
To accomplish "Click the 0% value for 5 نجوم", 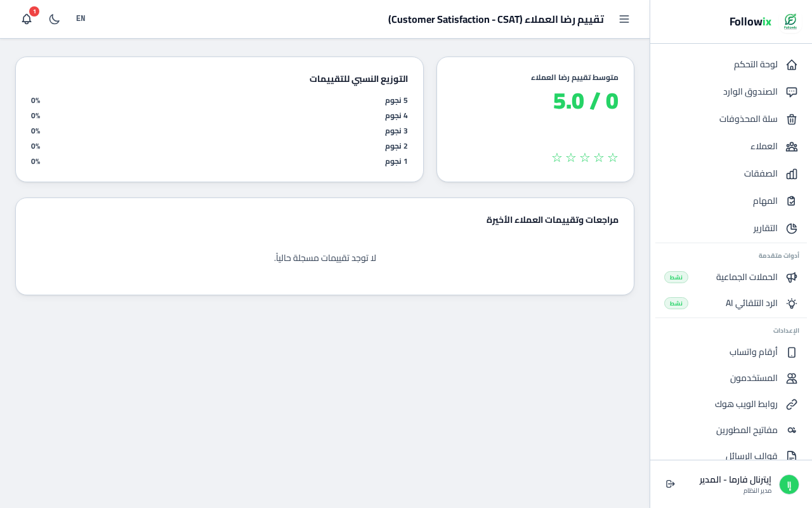I will click(x=36, y=100).
